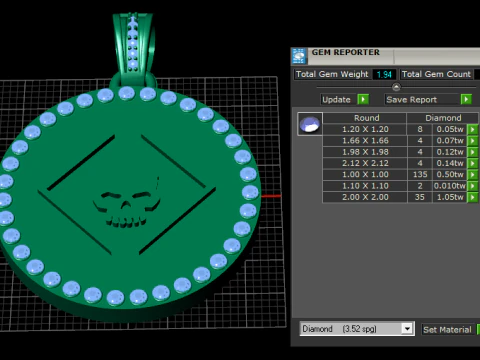Image resolution: width=480 pixels, height=360 pixels.
Task: Select the 1.00 X 1.00 size cell
Action: (365, 175)
